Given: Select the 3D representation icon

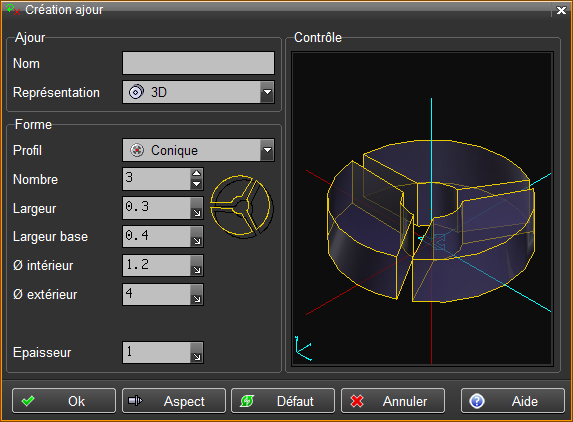Looking at the screenshot, I should coord(136,92).
